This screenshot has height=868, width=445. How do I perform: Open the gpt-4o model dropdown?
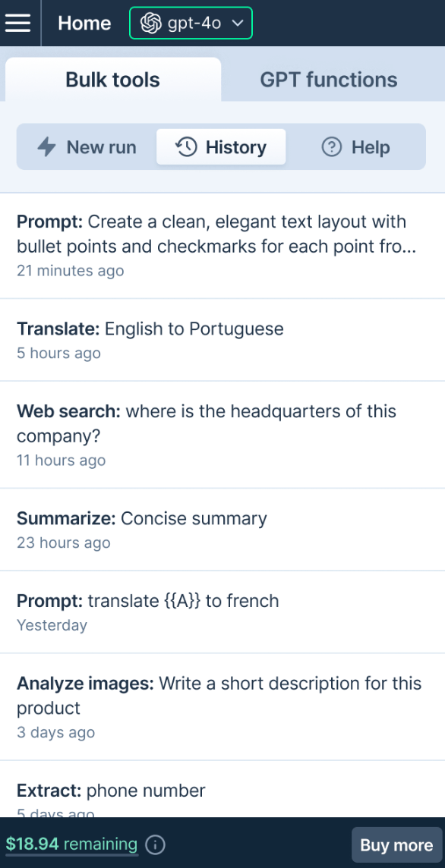coord(190,23)
